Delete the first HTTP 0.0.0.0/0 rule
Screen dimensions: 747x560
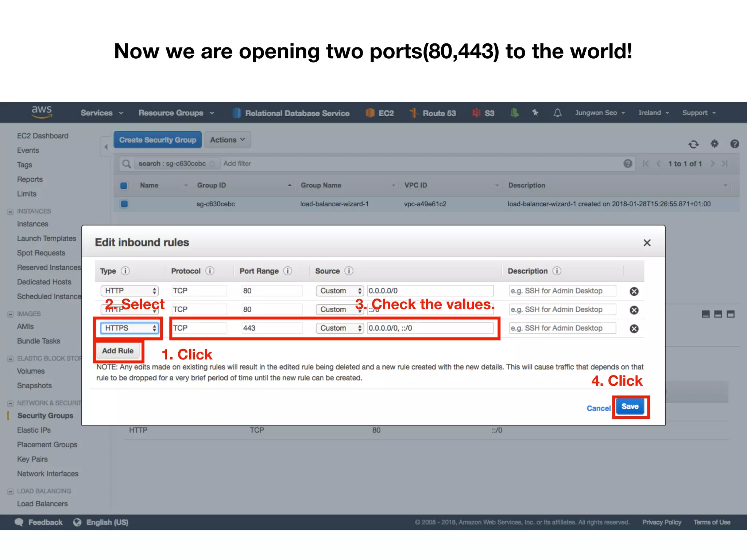634,291
